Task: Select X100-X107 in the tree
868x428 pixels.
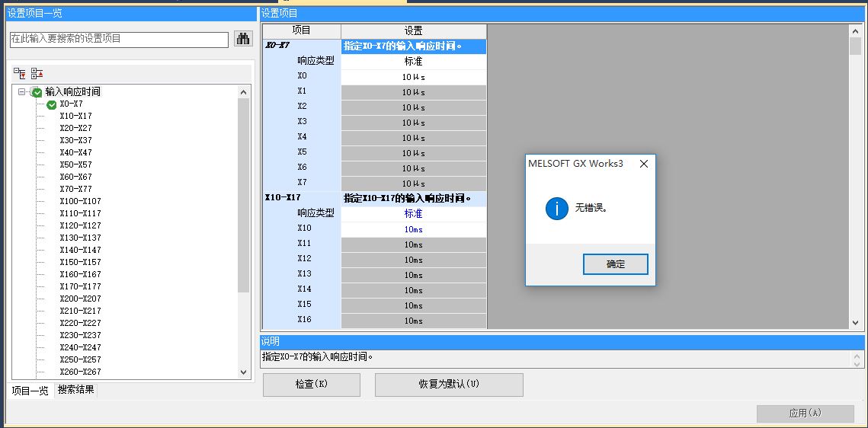Action: pyautogui.click(x=80, y=201)
